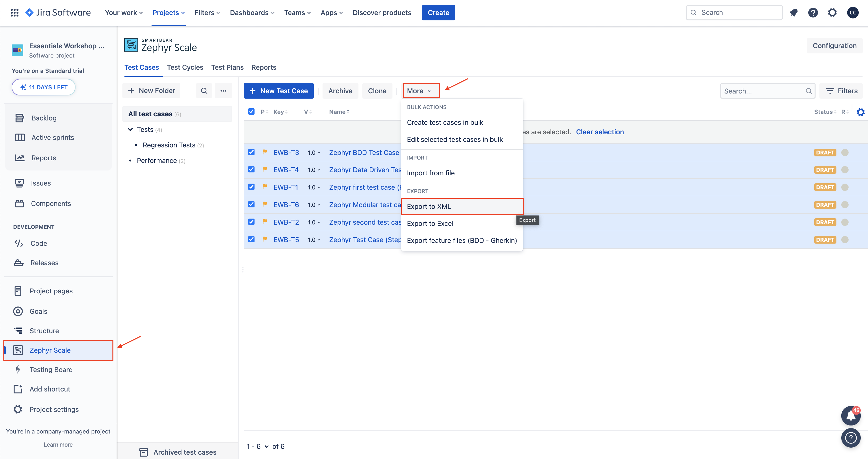Screen dimensions: 868x459
Task: Open the help question mark icon in header
Action: [813, 12]
